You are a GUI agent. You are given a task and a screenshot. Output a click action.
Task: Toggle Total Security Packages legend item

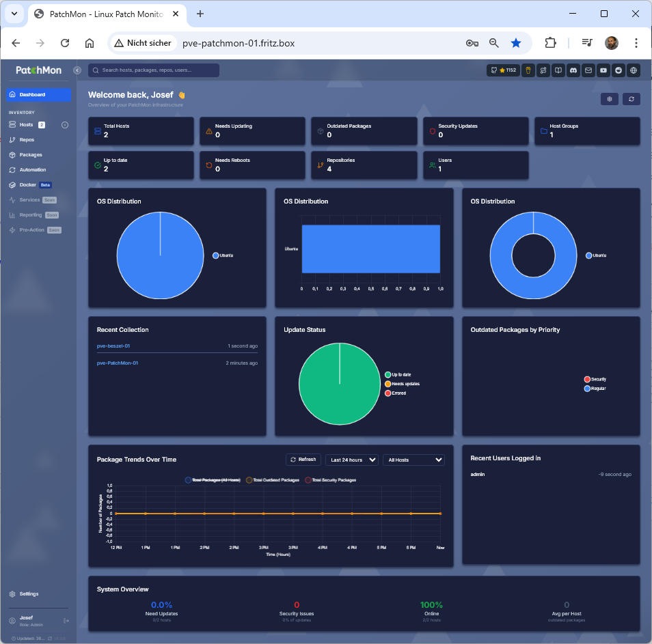330,480
